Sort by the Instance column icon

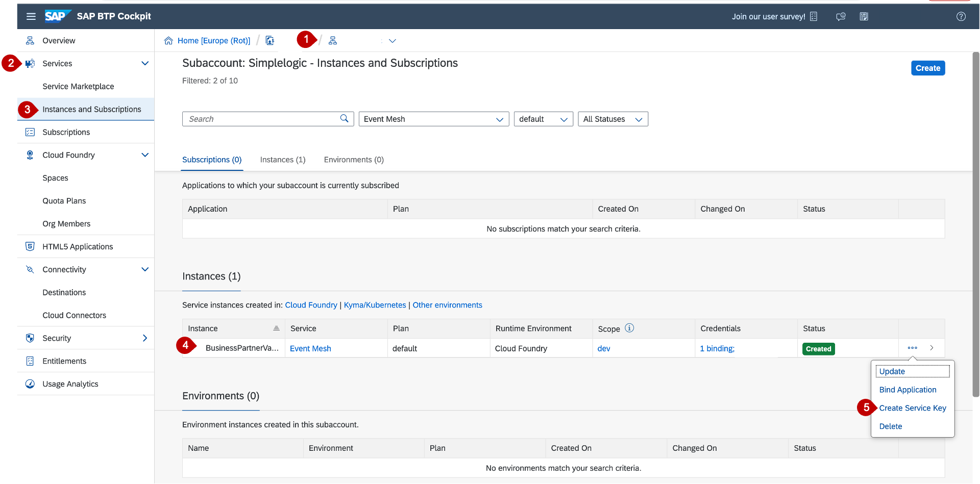click(x=276, y=328)
